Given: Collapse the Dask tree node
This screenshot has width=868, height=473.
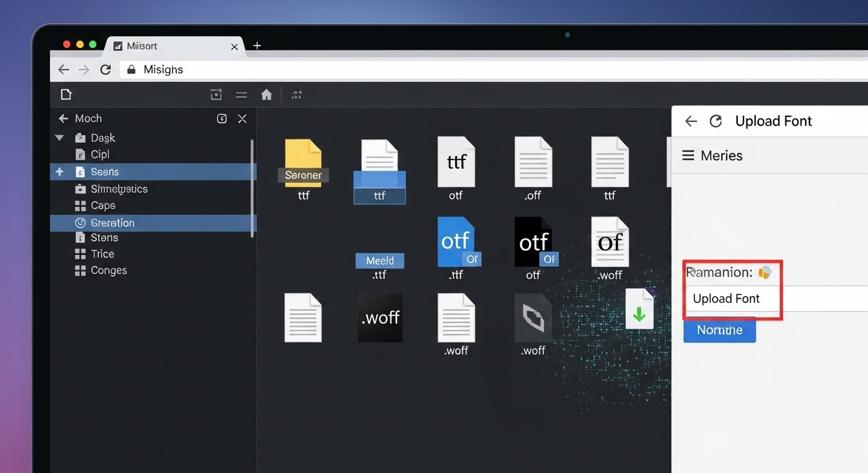Looking at the screenshot, I should click(60, 138).
